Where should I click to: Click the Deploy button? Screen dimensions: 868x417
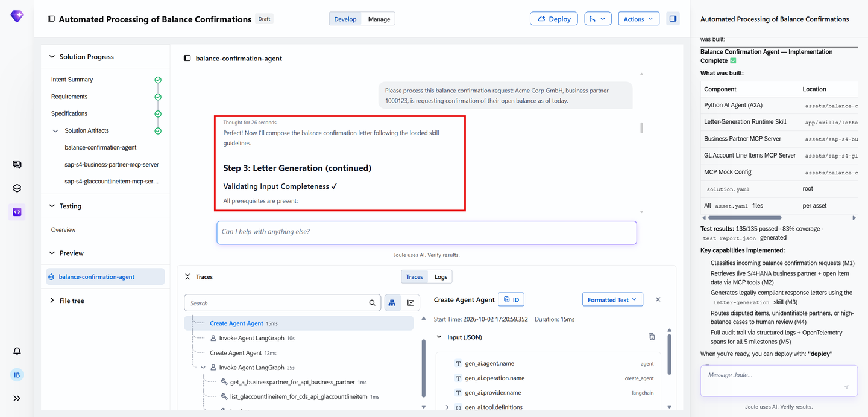click(x=554, y=19)
